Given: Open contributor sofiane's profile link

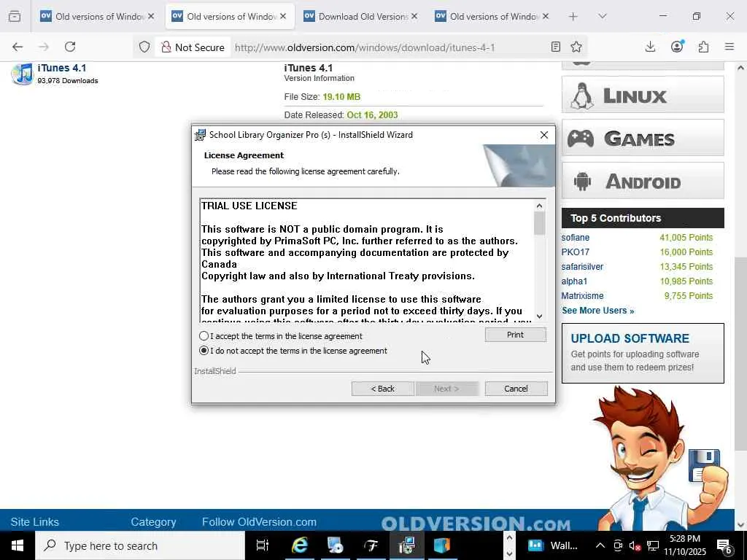Looking at the screenshot, I should (575, 238).
